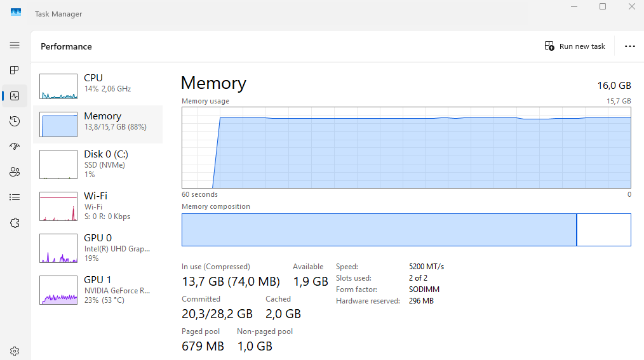Select GPU 0 Intel UHD Graphics
The image size is (644, 360).
pyautogui.click(x=98, y=248)
